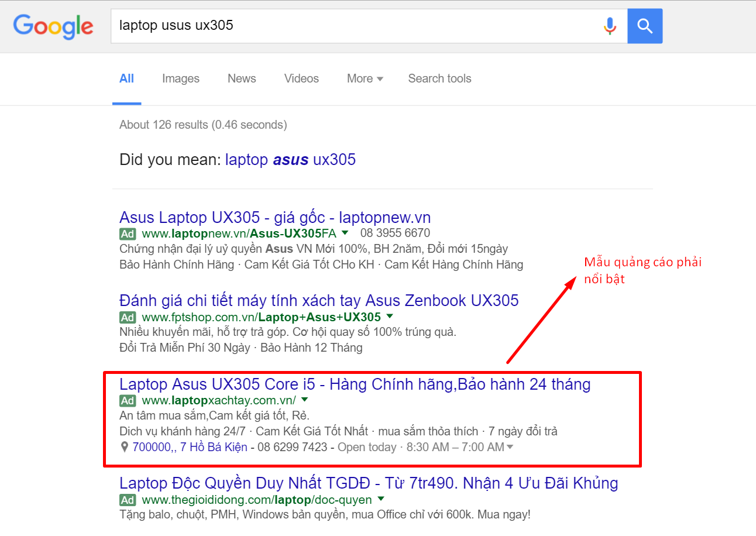
Task: Open Search tools
Action: [x=439, y=78]
